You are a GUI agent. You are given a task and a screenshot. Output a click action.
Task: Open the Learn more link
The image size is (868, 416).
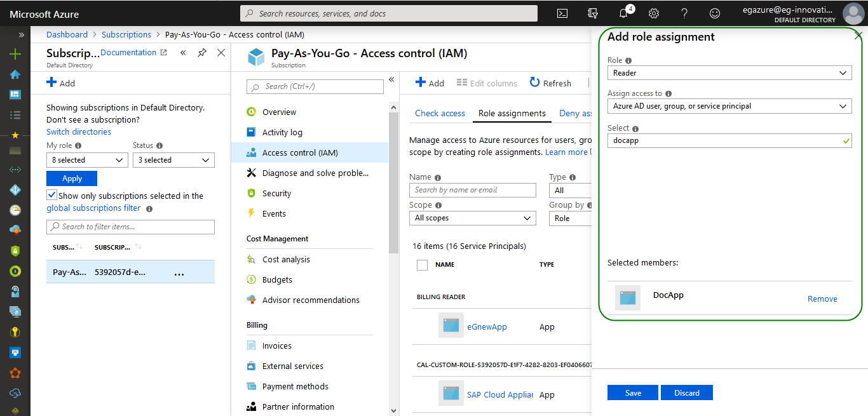point(566,152)
